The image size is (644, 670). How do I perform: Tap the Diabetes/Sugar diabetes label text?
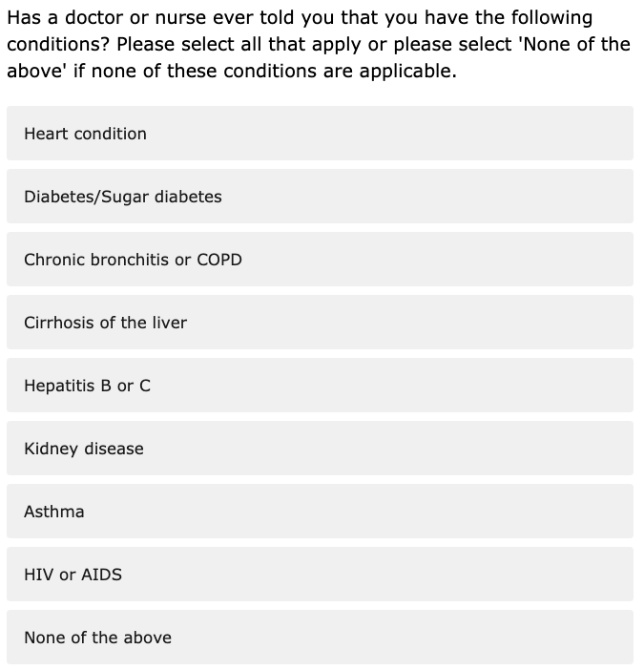(x=123, y=197)
